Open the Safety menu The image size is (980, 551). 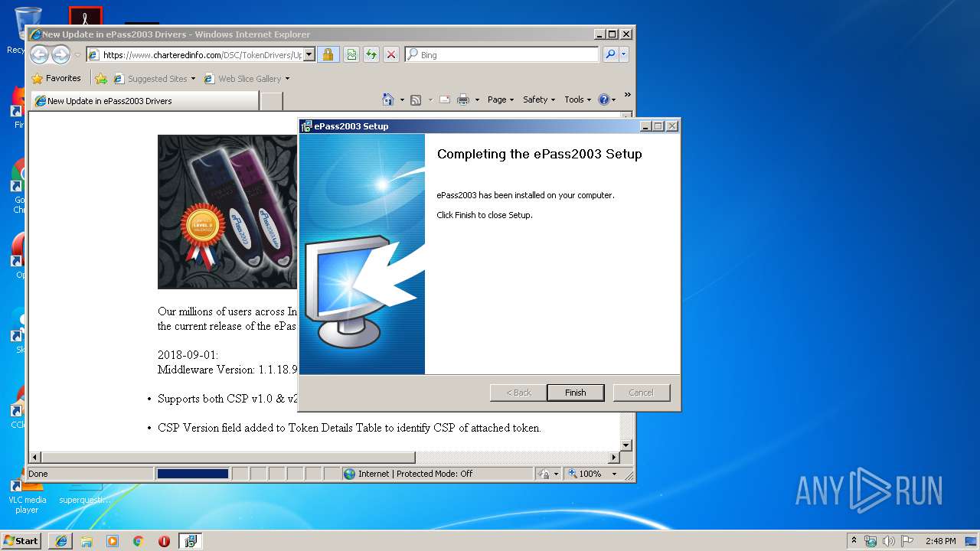(538, 99)
